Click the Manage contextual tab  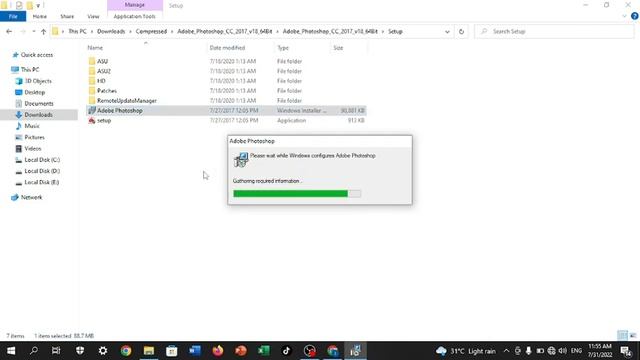135,5
